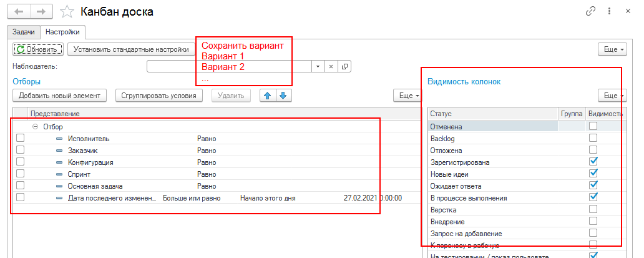Viewport: 644px width, 258px height.
Task: Click Сгруппировать условия button
Action: coord(159,96)
